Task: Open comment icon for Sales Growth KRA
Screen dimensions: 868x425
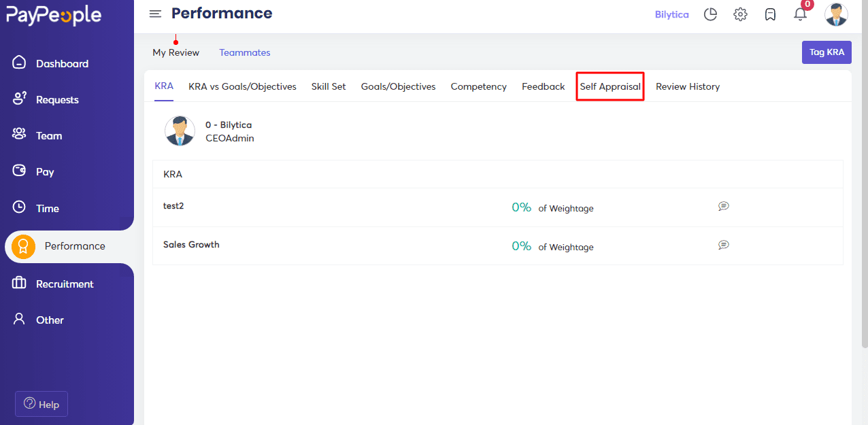Action: pyautogui.click(x=724, y=245)
